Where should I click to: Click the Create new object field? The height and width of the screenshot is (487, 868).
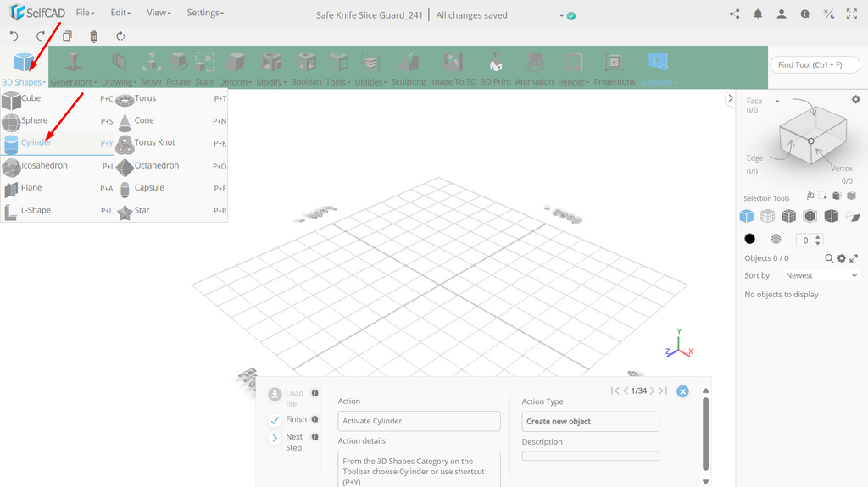pyautogui.click(x=590, y=422)
